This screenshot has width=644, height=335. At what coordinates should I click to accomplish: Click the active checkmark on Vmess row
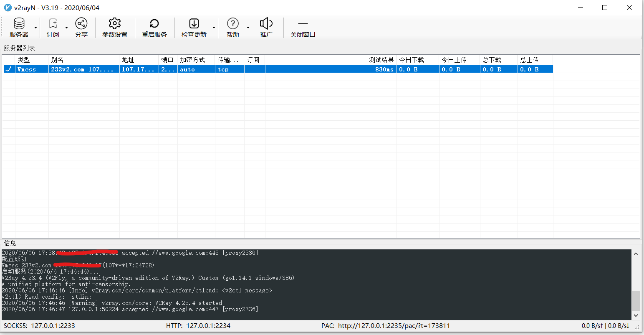pos(8,69)
